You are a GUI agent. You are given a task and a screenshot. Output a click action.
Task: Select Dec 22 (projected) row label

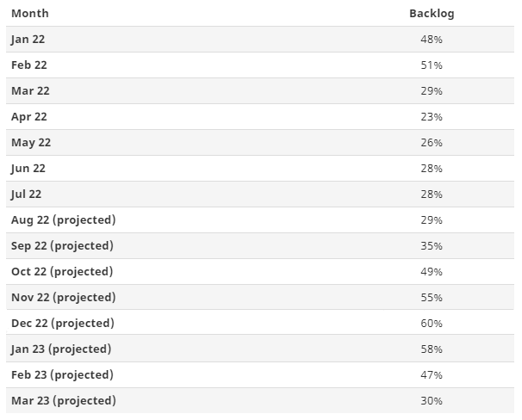point(62,324)
